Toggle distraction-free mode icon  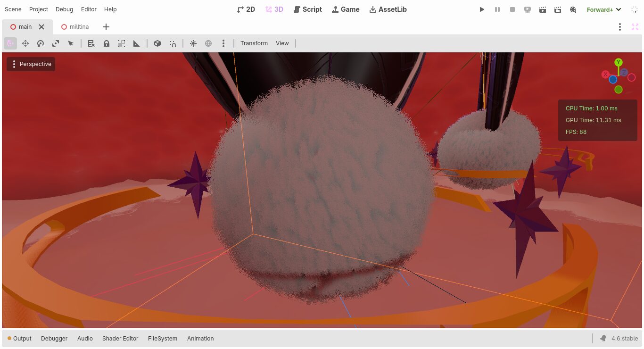click(635, 27)
